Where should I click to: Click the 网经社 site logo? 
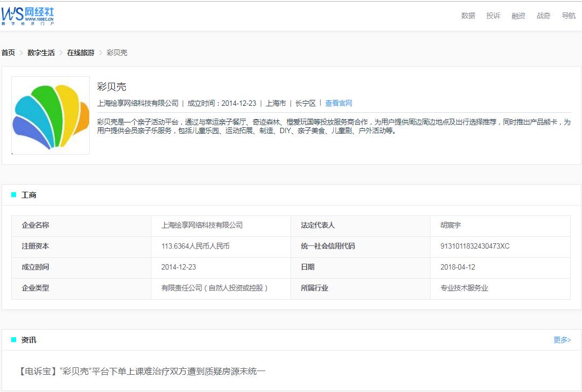tap(28, 16)
